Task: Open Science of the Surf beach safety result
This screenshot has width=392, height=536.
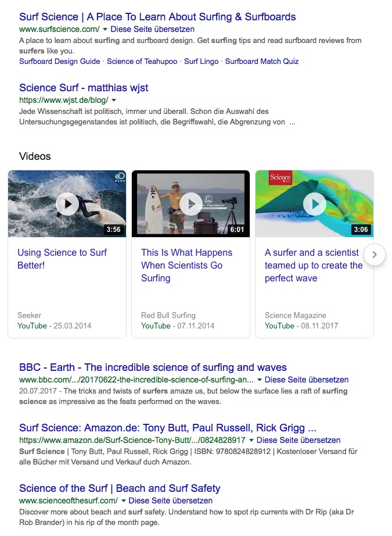Action: pos(120,488)
